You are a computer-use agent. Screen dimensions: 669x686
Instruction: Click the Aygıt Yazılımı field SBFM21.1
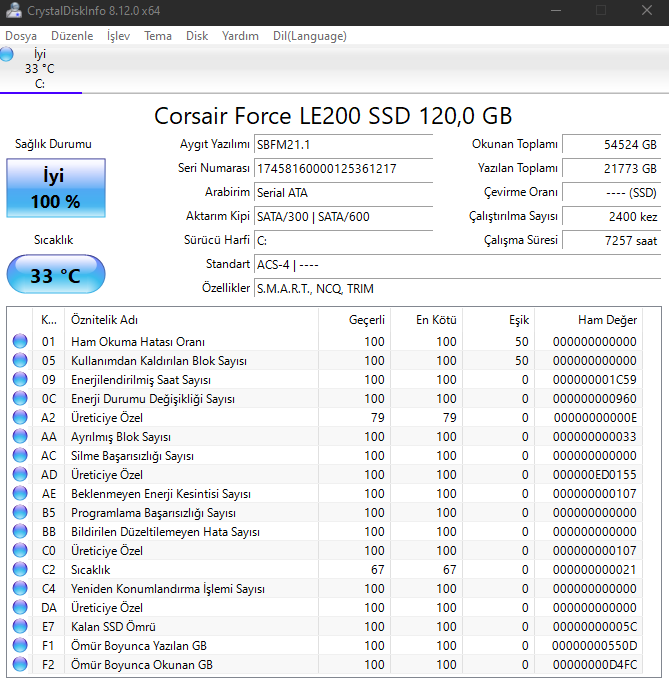[343, 145]
